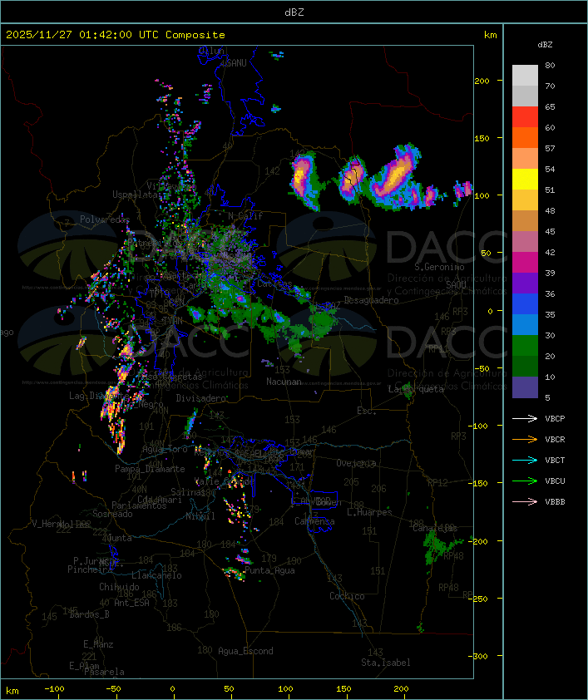Click the Sosneado place label
The image size is (588, 700).
click(x=112, y=514)
